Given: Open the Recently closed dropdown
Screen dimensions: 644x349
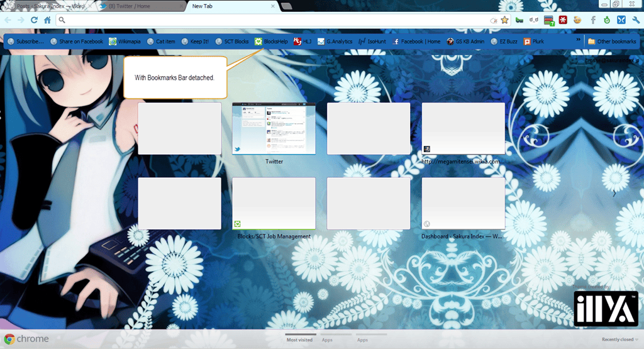Looking at the screenshot, I should pyautogui.click(x=619, y=340).
